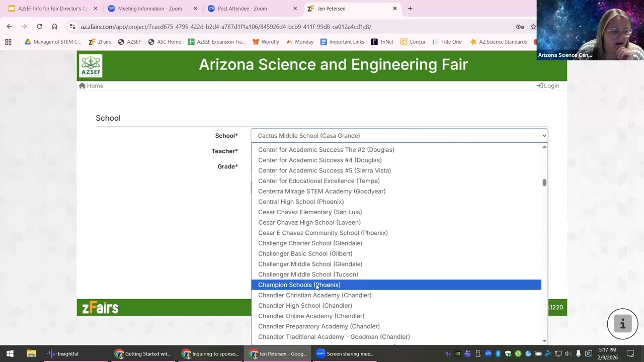Open File Explorer from the taskbar

pos(31,354)
